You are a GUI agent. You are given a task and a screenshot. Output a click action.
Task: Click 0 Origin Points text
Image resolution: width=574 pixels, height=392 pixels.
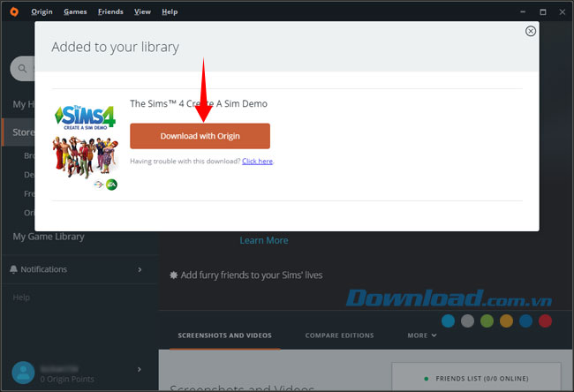(67, 379)
